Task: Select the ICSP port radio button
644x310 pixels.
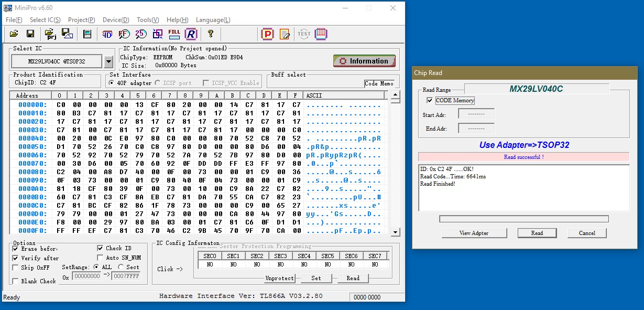Action: (x=158, y=83)
